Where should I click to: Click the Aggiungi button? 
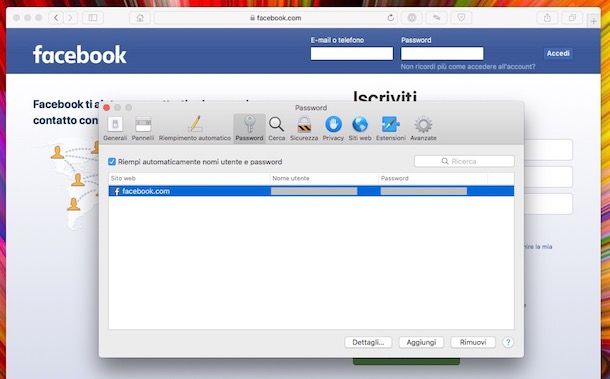(421, 342)
